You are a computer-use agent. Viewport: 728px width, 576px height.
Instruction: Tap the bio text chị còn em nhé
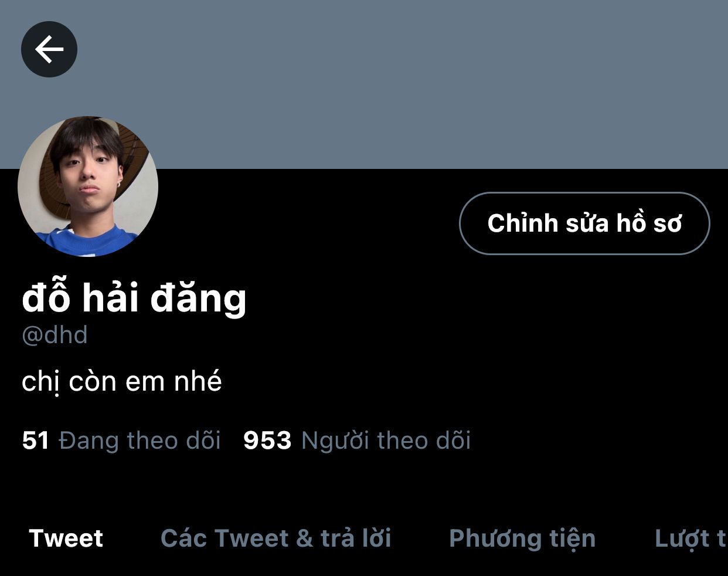pyautogui.click(x=122, y=382)
